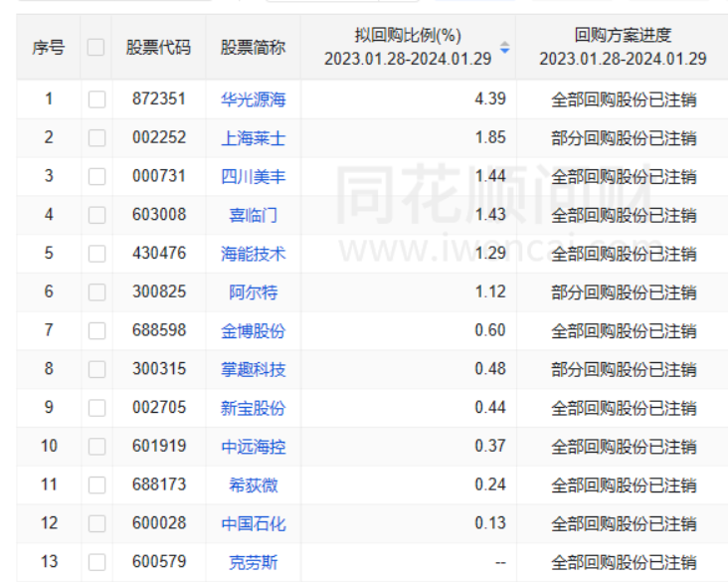Select stock code 601919

159,446
